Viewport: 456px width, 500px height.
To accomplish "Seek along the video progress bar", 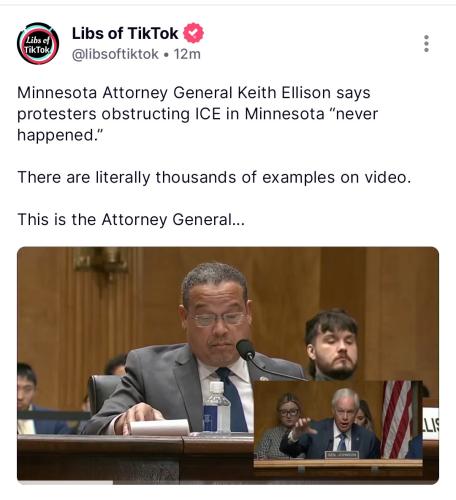I will click(x=228, y=482).
